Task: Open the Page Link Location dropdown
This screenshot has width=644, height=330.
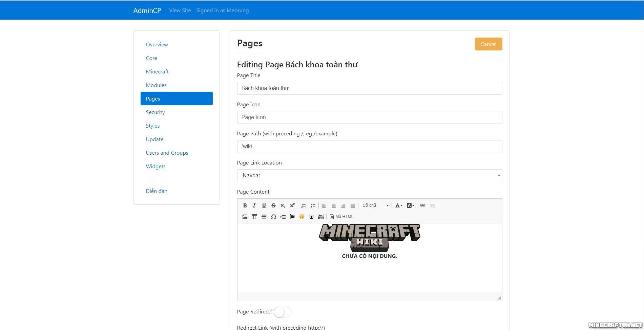Action: [x=369, y=176]
